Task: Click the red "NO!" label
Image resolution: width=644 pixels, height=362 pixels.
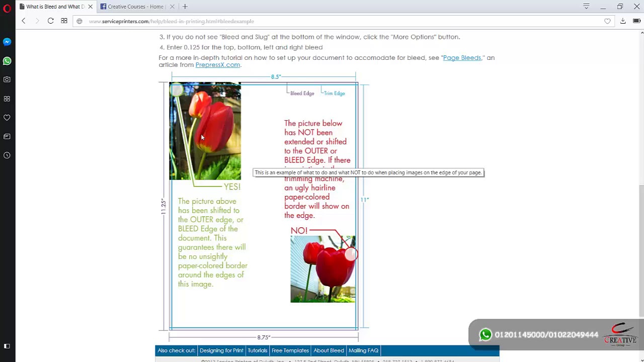Action: coord(299,231)
